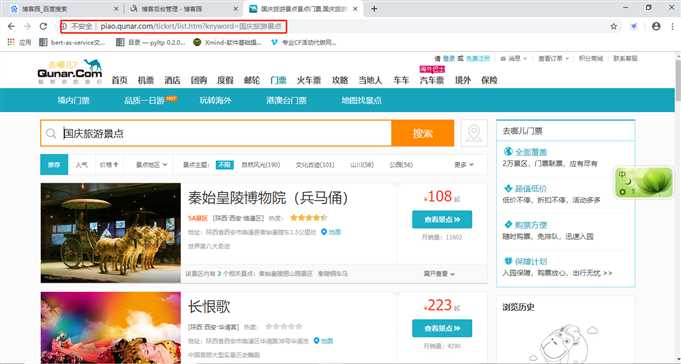Viewport: 681px width, 364px height.
Task: Filter by the 山川 theme
Action: pos(362,165)
